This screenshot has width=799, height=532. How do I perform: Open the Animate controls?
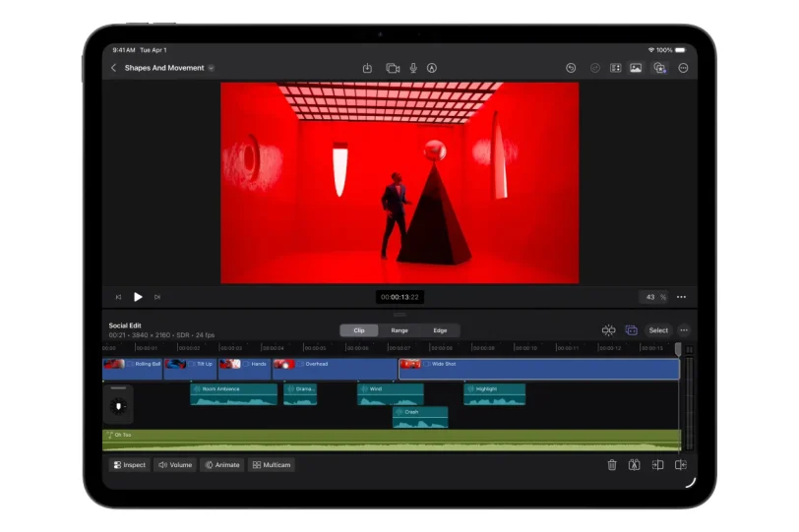coord(222,465)
